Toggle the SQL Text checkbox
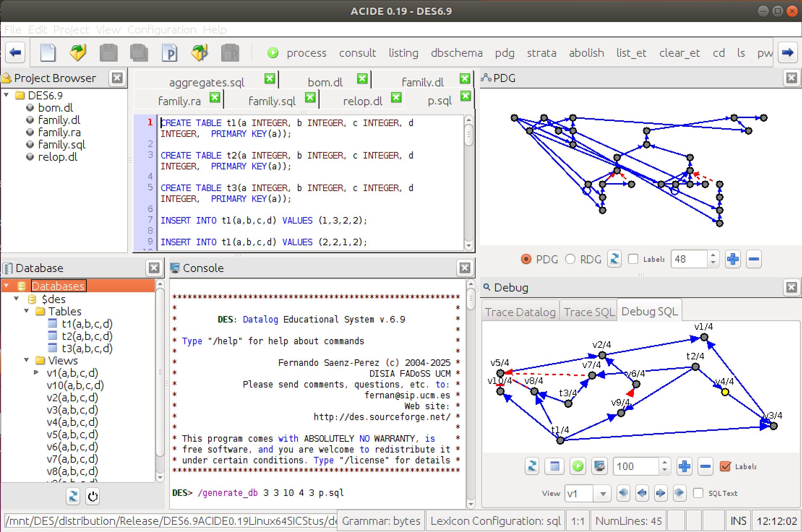 (698, 493)
